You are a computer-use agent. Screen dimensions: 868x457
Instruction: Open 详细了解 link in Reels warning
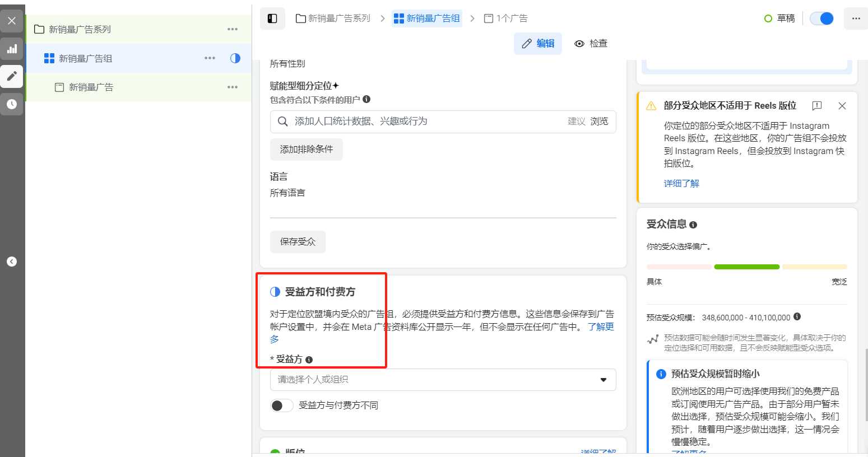681,183
